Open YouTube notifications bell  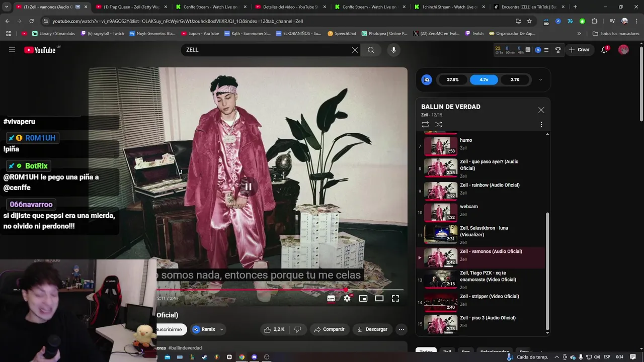[605, 50]
